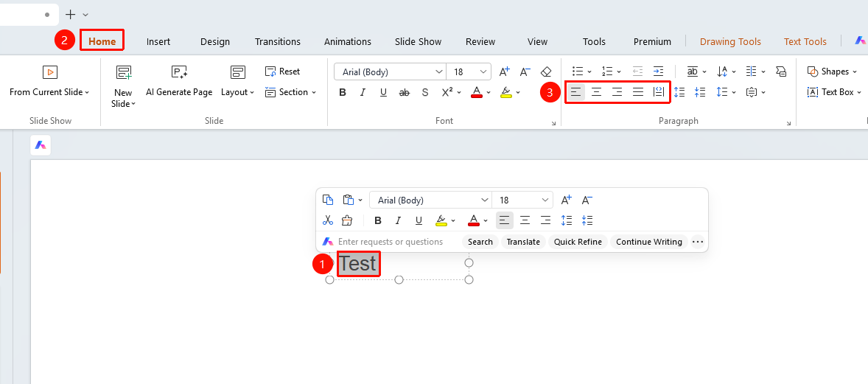Open the Font dialog launcher arrow

pyautogui.click(x=553, y=124)
